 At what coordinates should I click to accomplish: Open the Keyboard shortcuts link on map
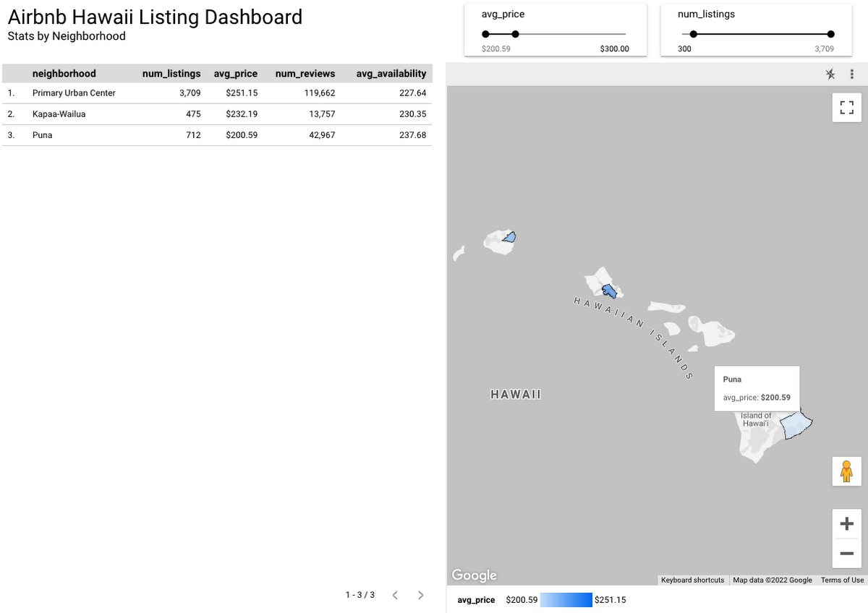[692, 580]
